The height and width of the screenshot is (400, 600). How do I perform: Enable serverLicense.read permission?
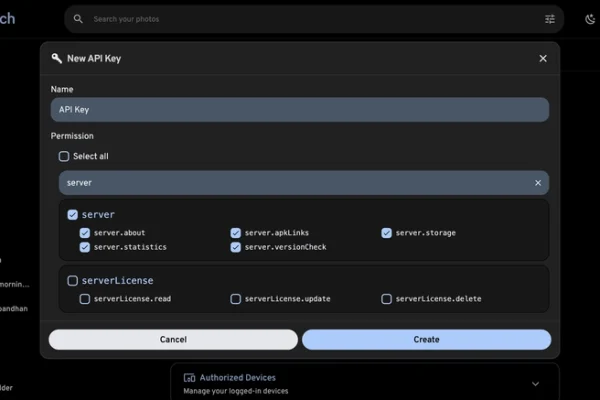pos(85,299)
